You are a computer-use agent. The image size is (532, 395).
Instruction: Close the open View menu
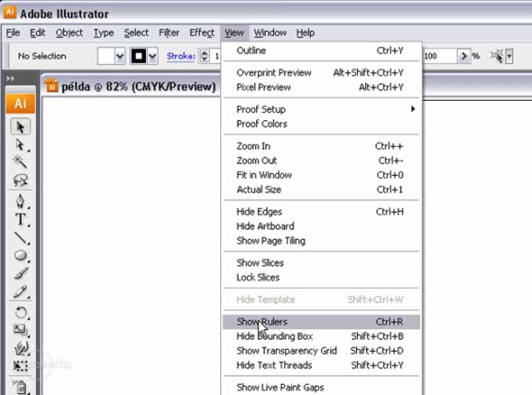(x=235, y=33)
